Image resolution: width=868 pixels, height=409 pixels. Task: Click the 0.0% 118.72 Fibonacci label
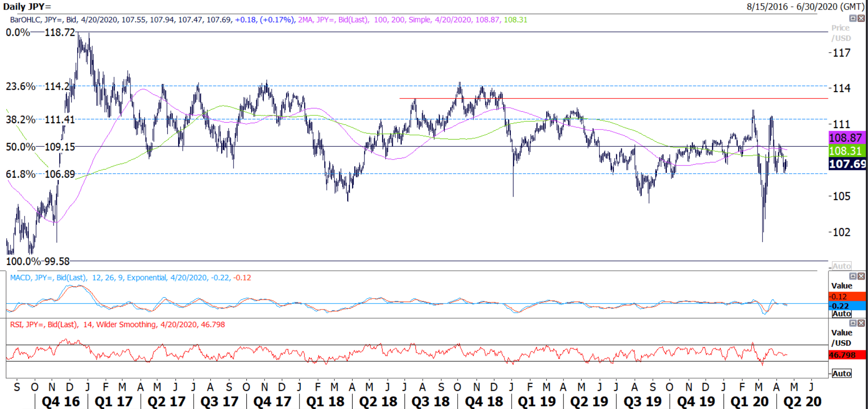40,32
